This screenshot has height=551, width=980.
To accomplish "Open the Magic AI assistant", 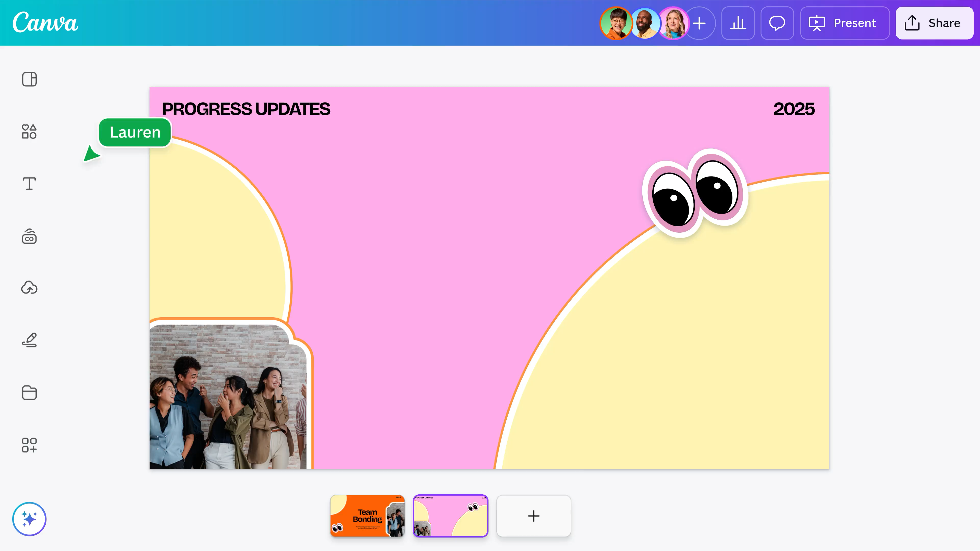I will (x=29, y=519).
